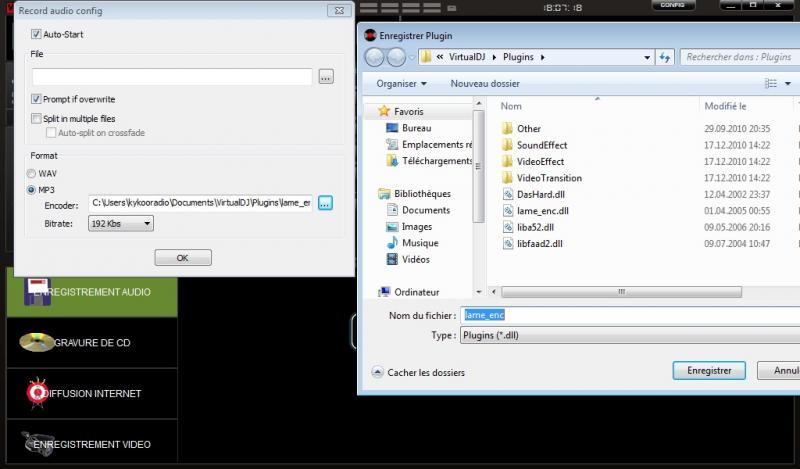Click Plugins in the breadcrumb path
The width and height of the screenshot is (800, 469).
(518, 57)
